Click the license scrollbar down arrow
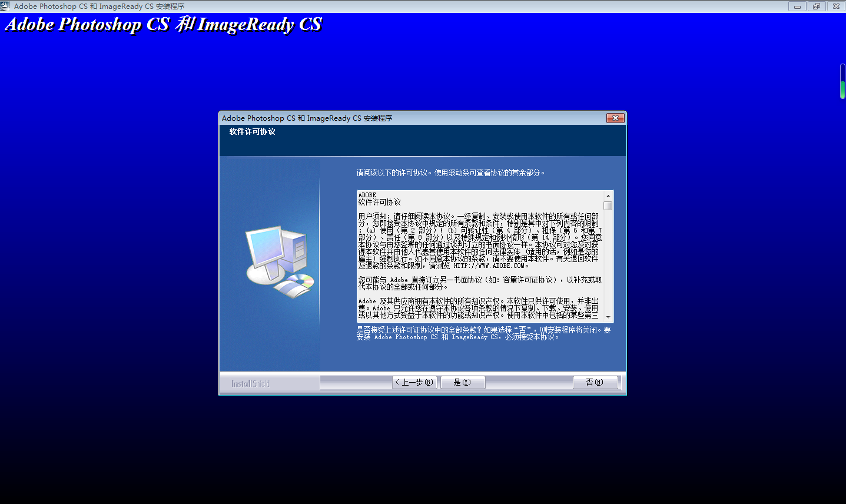This screenshot has width=846, height=504. 608,317
